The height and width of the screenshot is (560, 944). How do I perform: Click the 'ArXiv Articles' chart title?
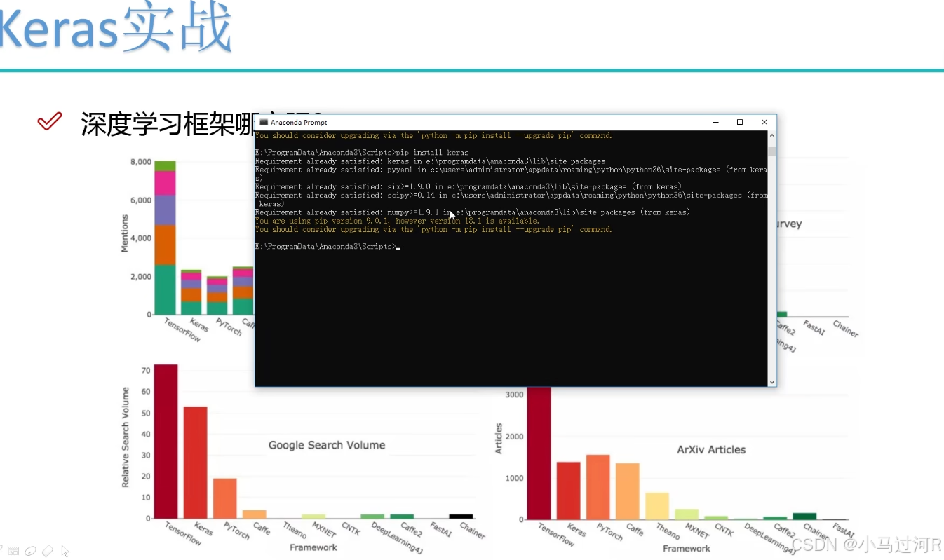coord(711,450)
